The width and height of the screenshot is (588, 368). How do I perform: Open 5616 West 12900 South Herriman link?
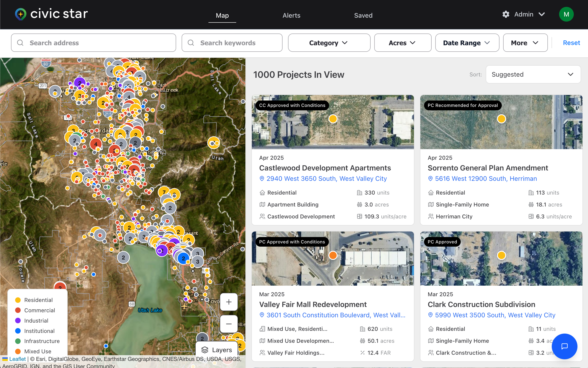[485, 179]
